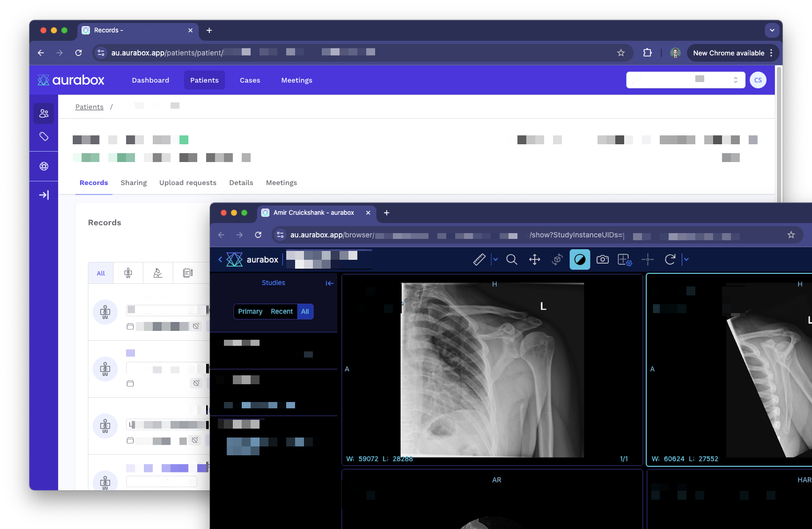The height and width of the screenshot is (529, 812).
Task: Expand the measurement tools dropdown arrow
Action: tap(495, 260)
